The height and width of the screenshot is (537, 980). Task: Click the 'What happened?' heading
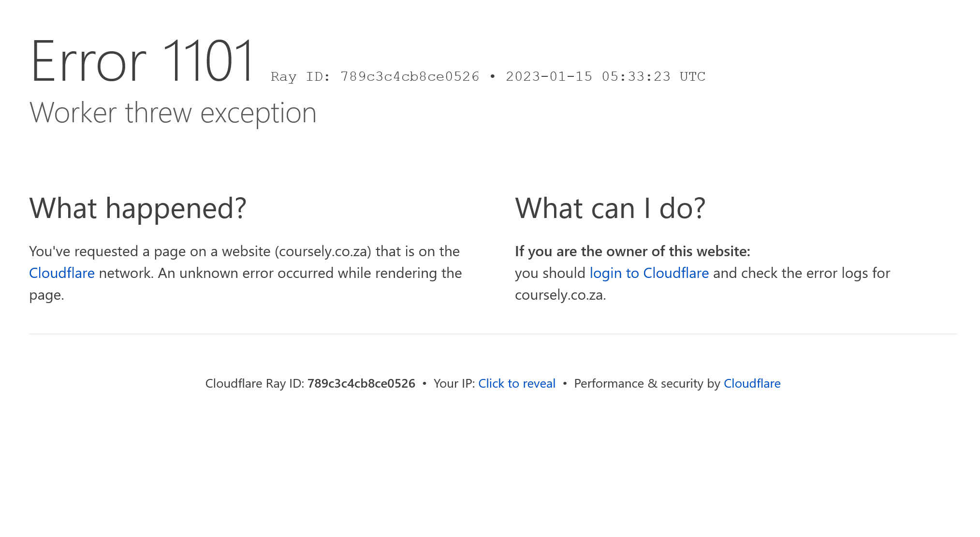point(138,208)
